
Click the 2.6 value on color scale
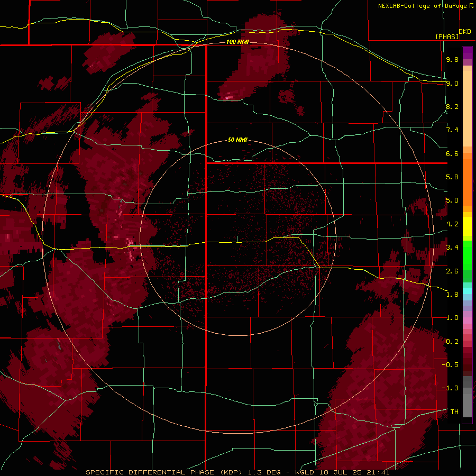point(452,271)
